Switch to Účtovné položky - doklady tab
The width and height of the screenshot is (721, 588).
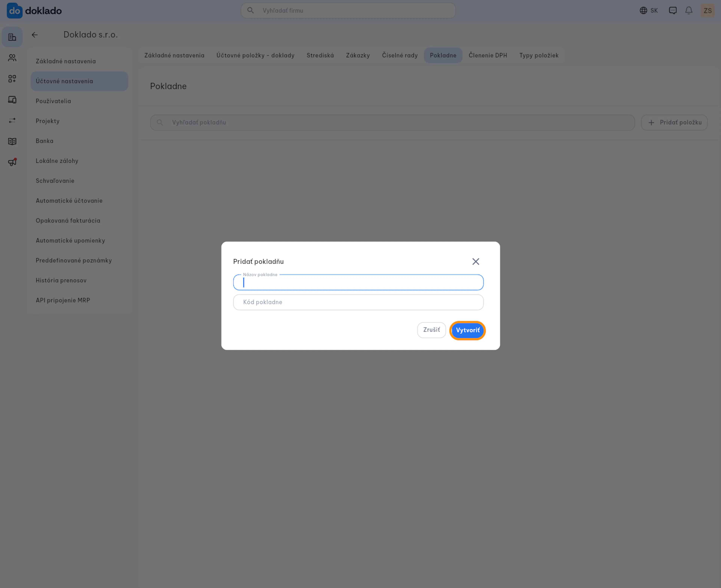tap(256, 56)
